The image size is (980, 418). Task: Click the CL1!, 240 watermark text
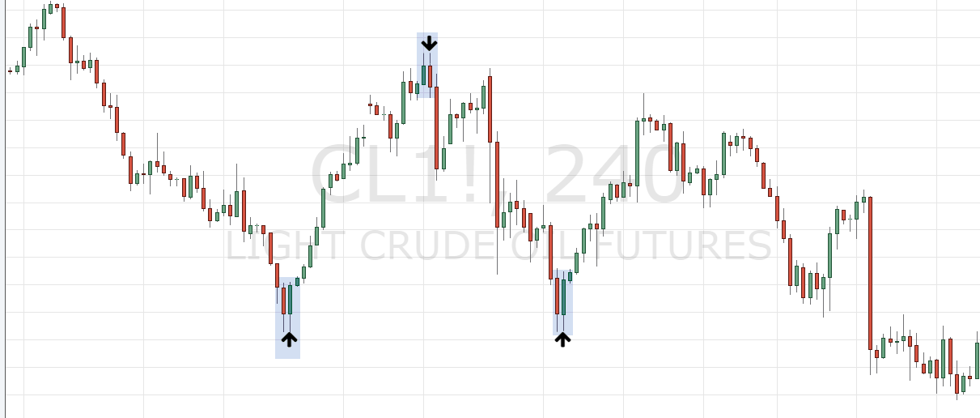(496, 174)
